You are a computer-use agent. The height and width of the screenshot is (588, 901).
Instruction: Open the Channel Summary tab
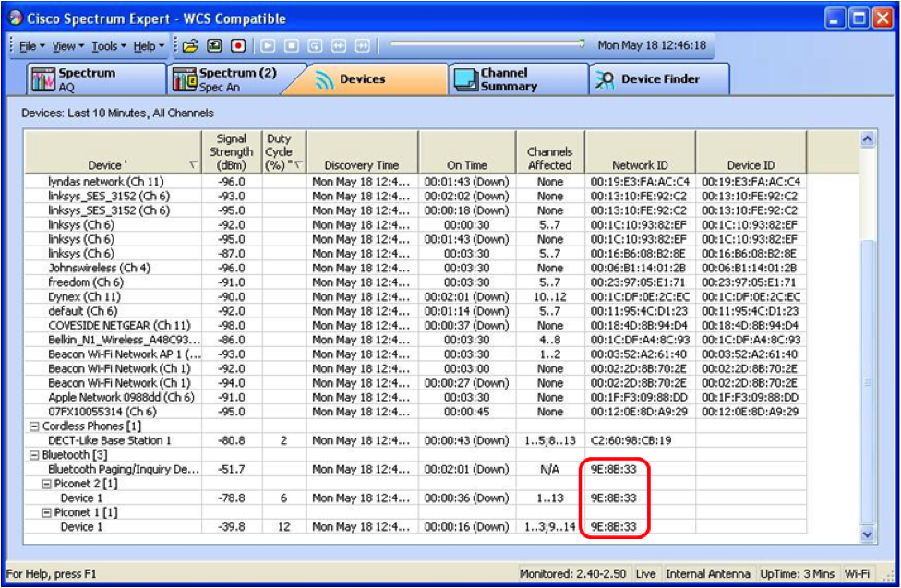[518, 79]
